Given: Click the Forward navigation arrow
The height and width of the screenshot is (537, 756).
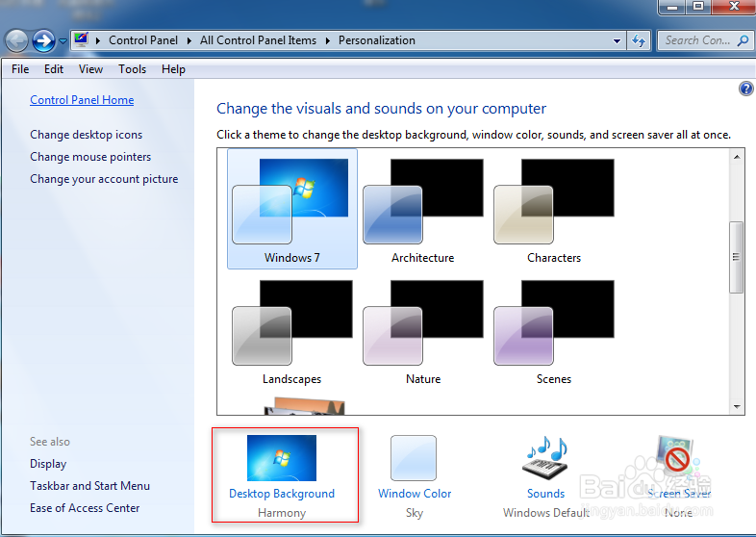Looking at the screenshot, I should pos(44,40).
